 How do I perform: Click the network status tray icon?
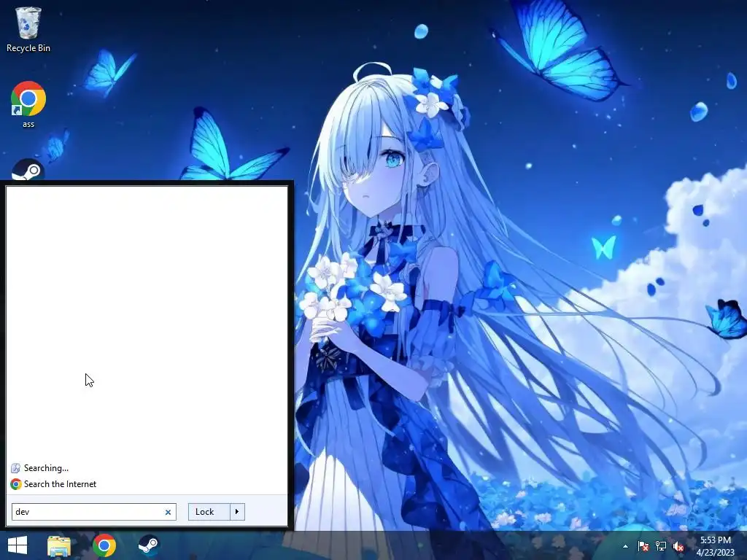[661, 546]
